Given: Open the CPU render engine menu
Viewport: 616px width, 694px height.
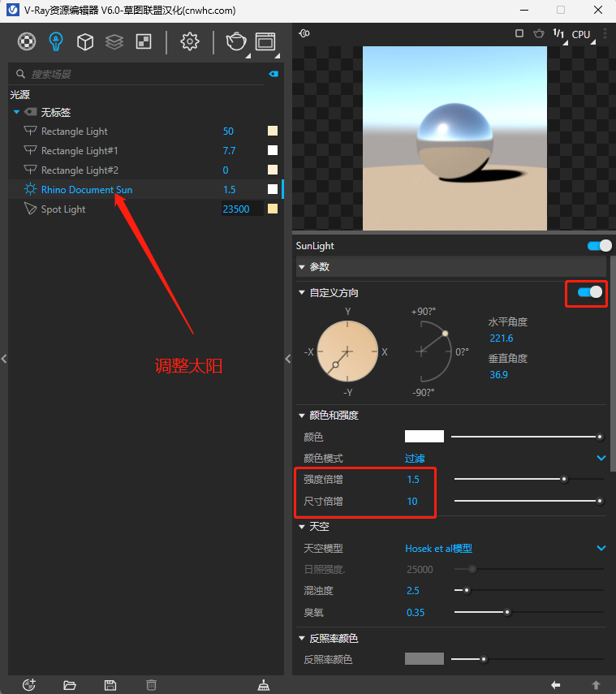Looking at the screenshot, I should (581, 34).
